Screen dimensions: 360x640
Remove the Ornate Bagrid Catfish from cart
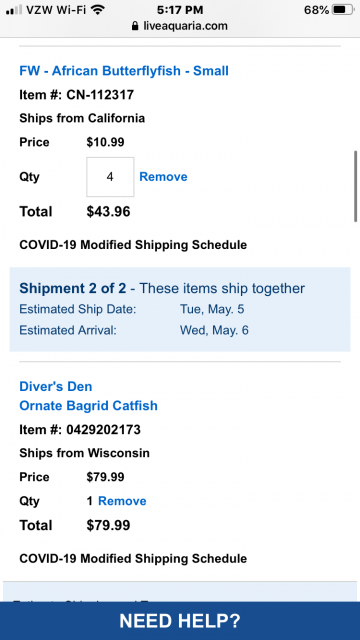(x=122, y=501)
